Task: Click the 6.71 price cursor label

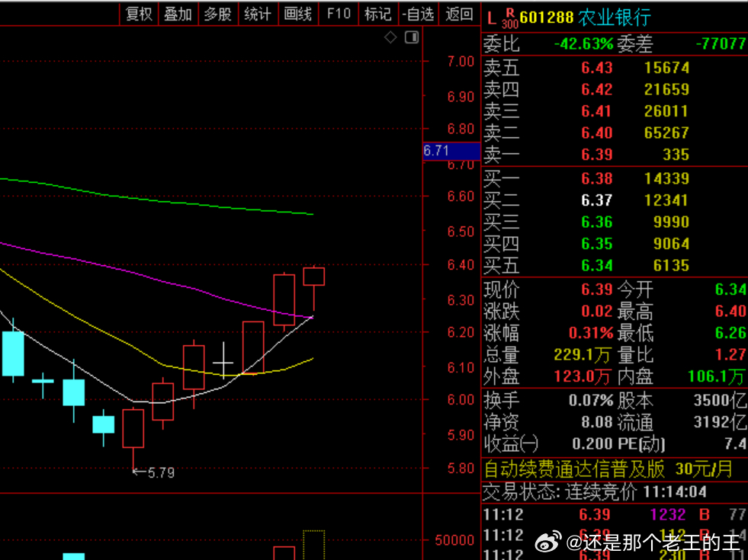Action: pyautogui.click(x=451, y=151)
